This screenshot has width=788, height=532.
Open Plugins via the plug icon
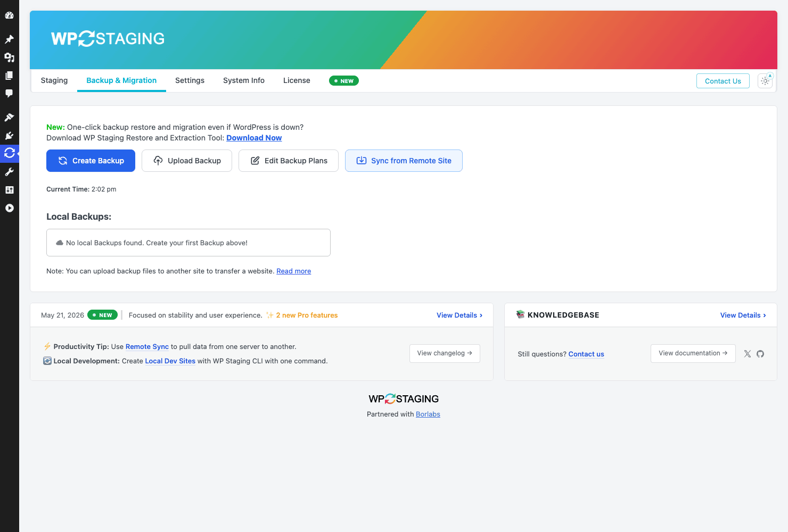[9, 136]
